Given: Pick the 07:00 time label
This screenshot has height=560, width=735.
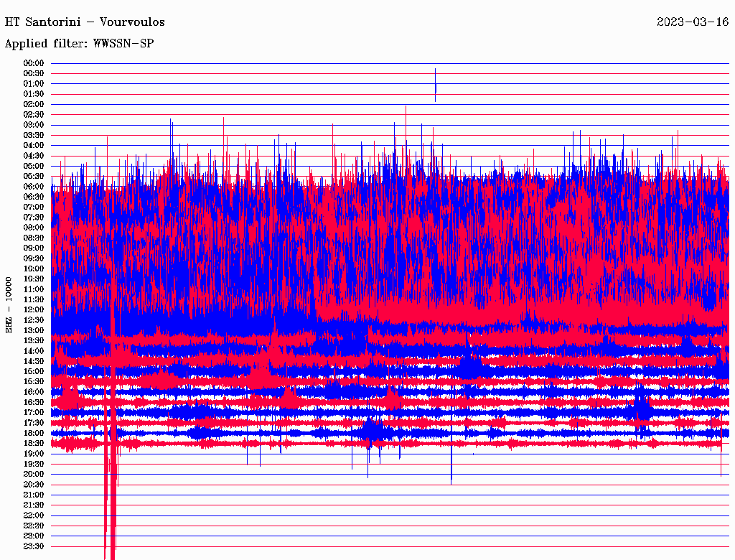Looking at the screenshot, I should click(34, 207).
